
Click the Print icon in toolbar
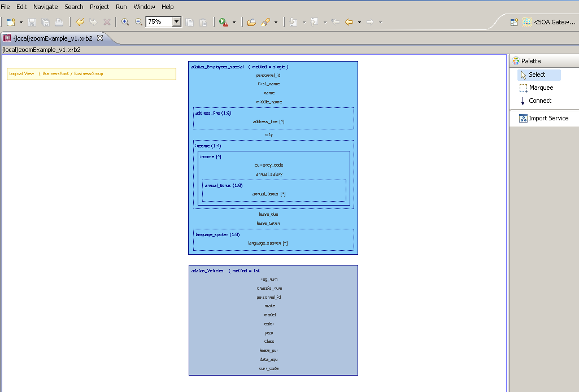[59, 22]
